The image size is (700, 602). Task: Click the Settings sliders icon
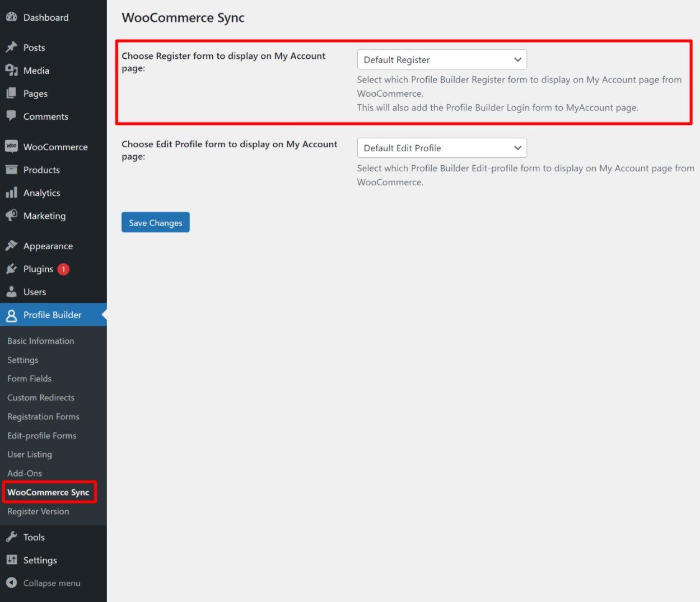[11, 560]
